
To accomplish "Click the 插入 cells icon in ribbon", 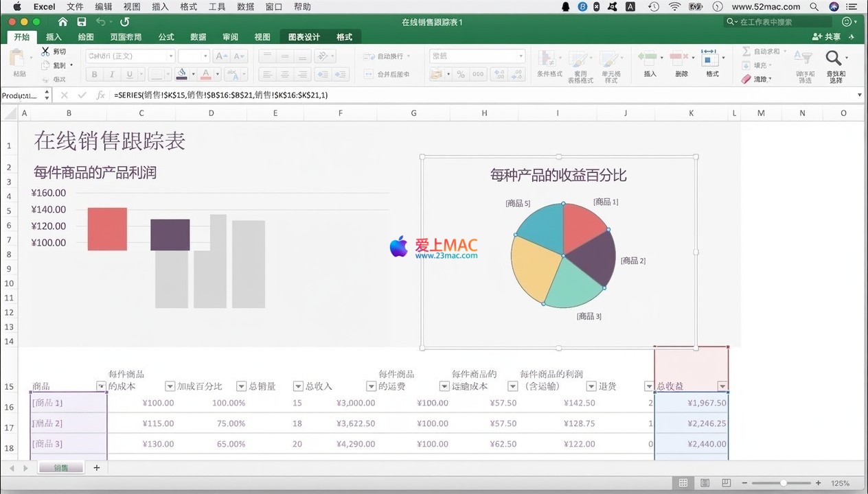I will (x=649, y=58).
